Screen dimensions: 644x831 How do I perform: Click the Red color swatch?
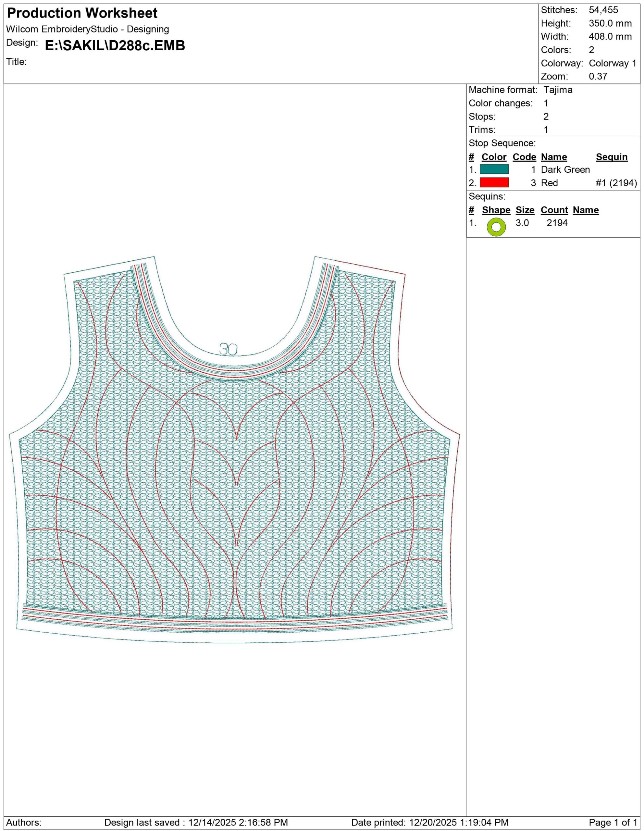[494, 183]
